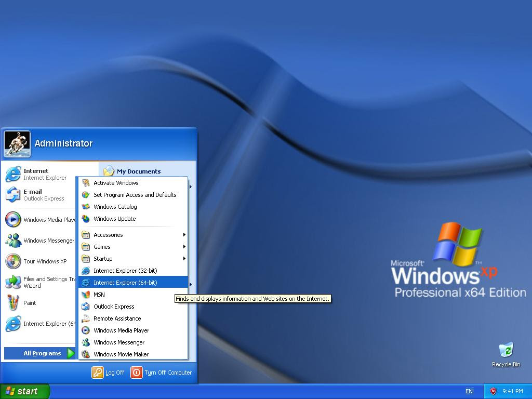Viewport: 532px width, 399px height.
Task: Click Internet Explorer (64 icon in recent programs
Action: tap(13, 324)
